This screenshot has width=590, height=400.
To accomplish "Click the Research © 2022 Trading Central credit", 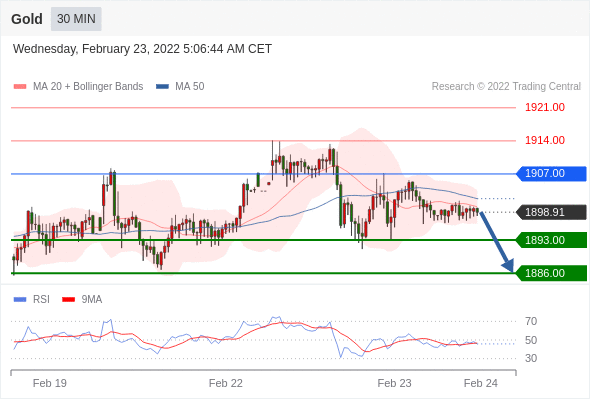I will tap(506, 87).
